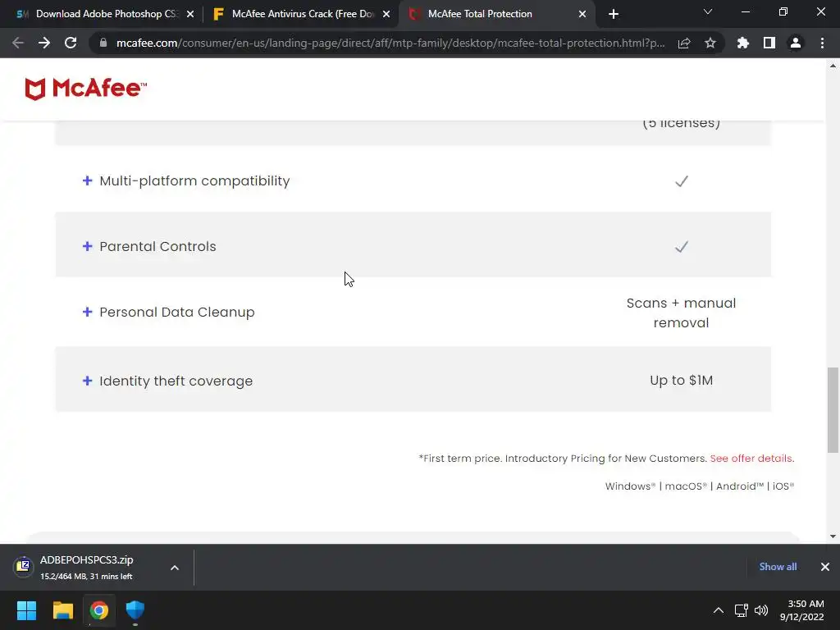Click Chrome icon on taskbar
The height and width of the screenshot is (630, 840).
(x=98, y=610)
